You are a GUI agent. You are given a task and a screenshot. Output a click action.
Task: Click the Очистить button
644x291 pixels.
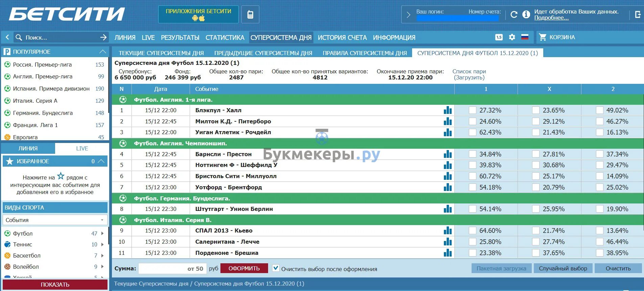(618, 268)
